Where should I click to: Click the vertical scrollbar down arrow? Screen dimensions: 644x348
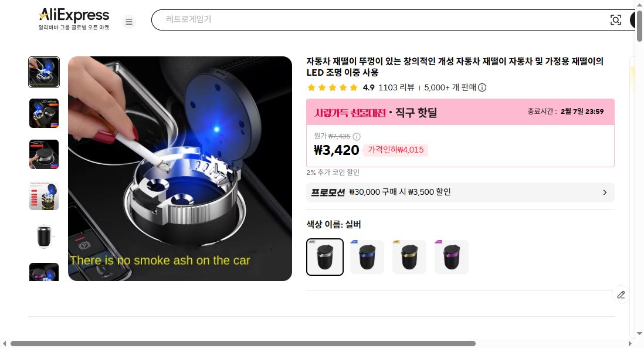click(x=639, y=333)
